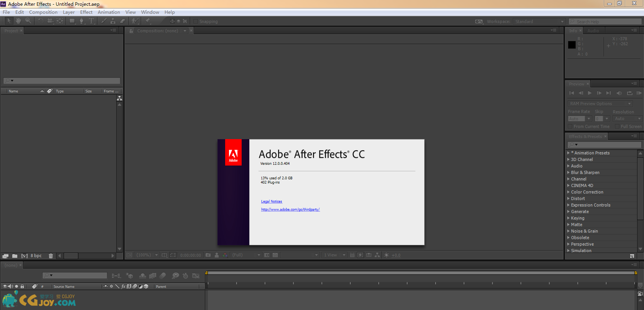Select the Rectangle shape tool

pyautogui.click(x=72, y=21)
